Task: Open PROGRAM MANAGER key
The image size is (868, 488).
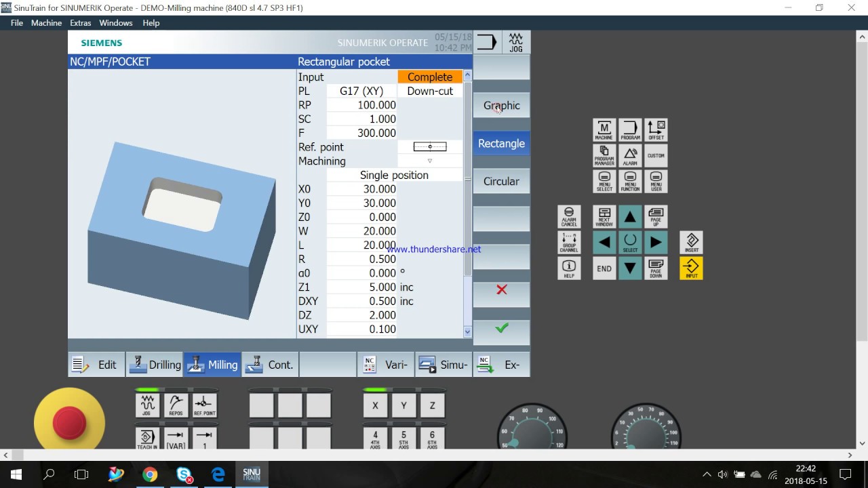Action: pyautogui.click(x=604, y=155)
